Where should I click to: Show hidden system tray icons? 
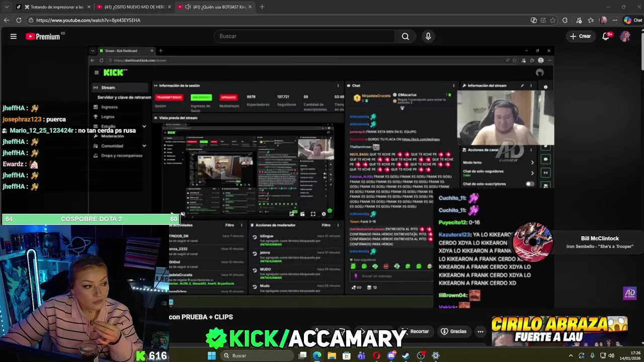pos(571,355)
